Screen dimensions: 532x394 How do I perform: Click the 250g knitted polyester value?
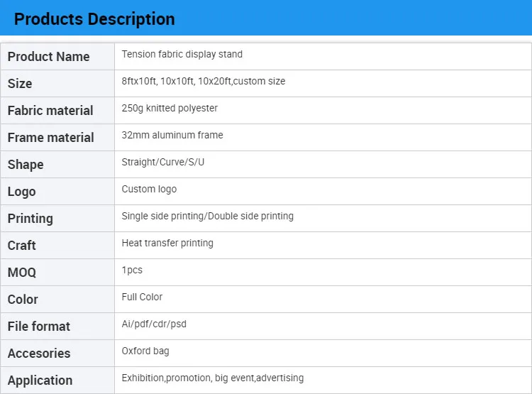[170, 108]
